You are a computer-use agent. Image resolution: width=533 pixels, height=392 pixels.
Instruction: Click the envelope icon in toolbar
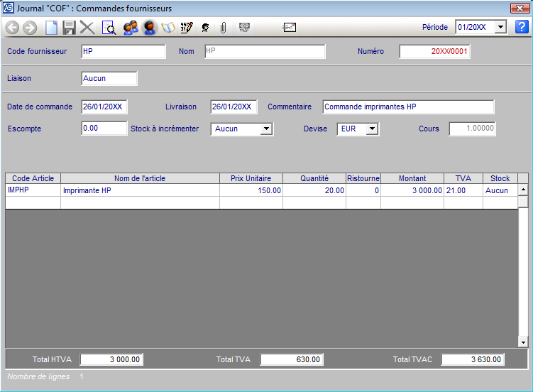(290, 28)
